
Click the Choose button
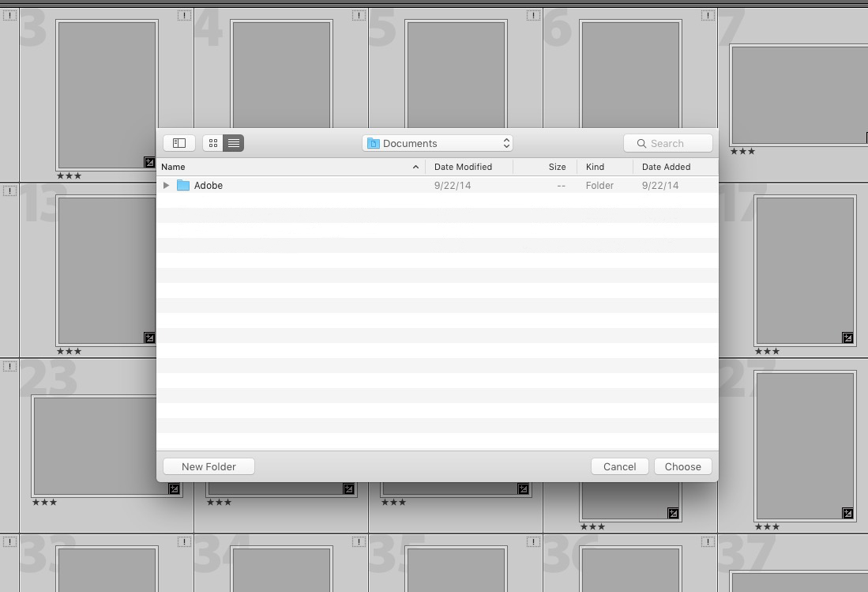(682, 466)
